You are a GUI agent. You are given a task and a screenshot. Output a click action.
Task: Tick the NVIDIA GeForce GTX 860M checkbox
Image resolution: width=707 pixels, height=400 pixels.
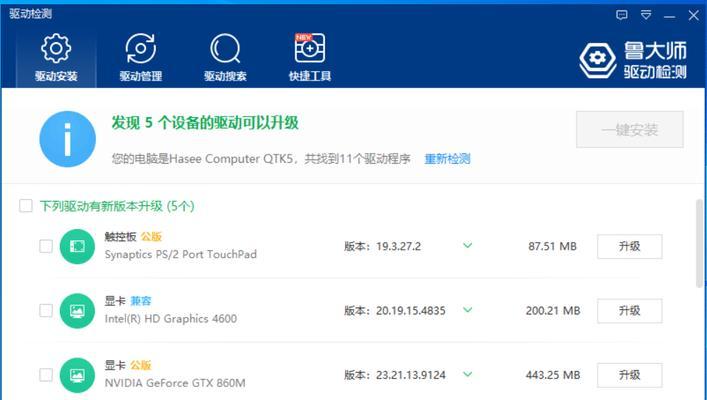(x=46, y=375)
